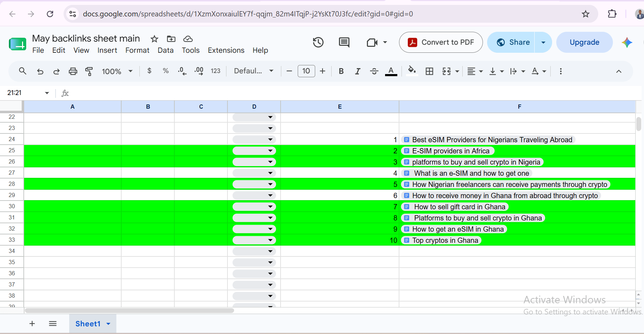
Task: Click Convert to PDF button
Action: click(x=441, y=42)
